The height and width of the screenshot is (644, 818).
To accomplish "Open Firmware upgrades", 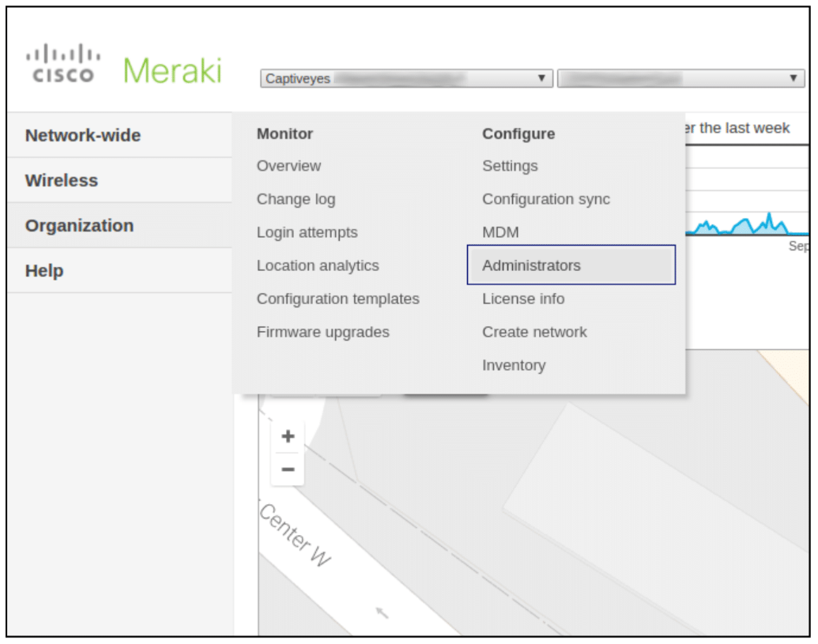I will (322, 332).
